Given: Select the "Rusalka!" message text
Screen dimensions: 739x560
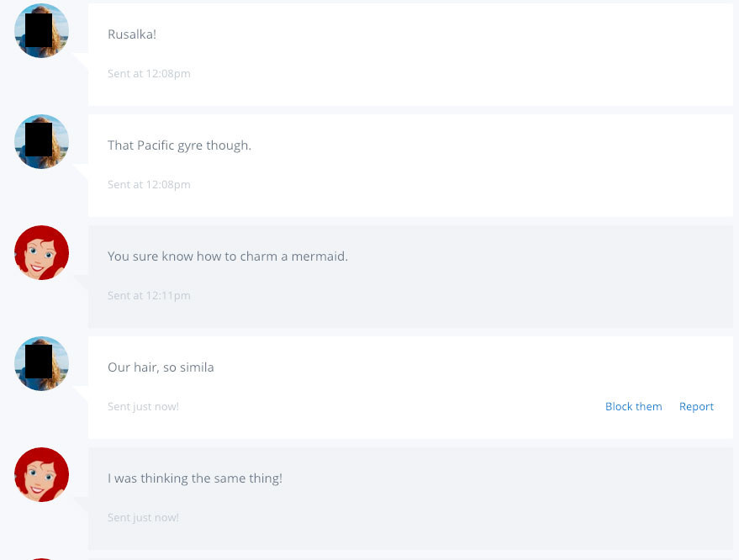Looking at the screenshot, I should pos(132,34).
